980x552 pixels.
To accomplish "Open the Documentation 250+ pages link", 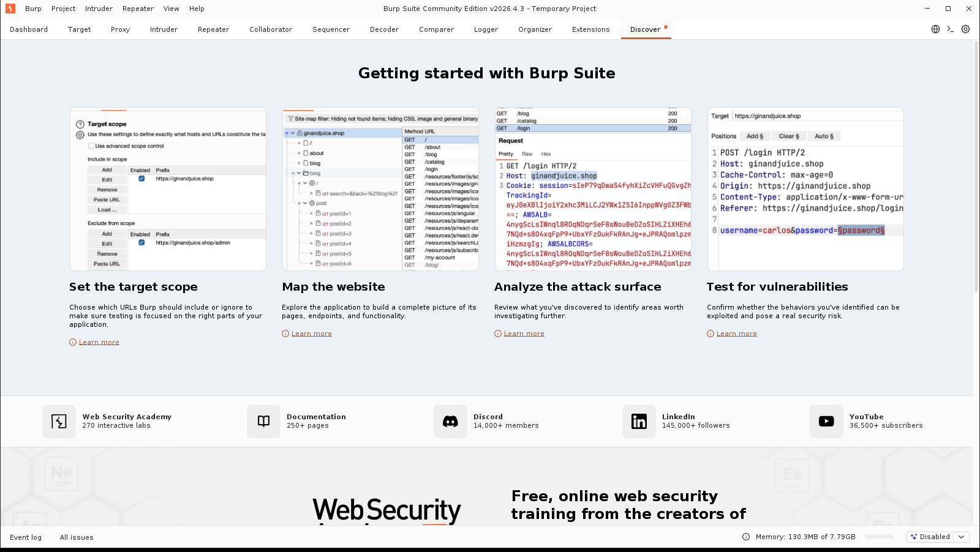I will click(x=316, y=421).
